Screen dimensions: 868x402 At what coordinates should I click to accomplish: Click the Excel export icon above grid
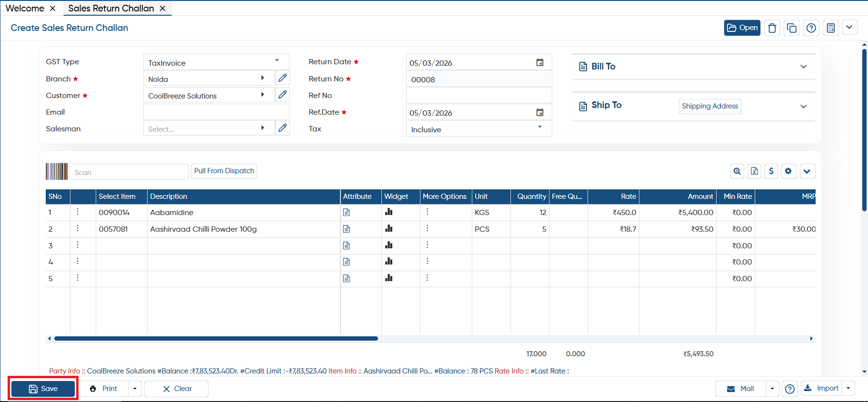click(x=754, y=171)
